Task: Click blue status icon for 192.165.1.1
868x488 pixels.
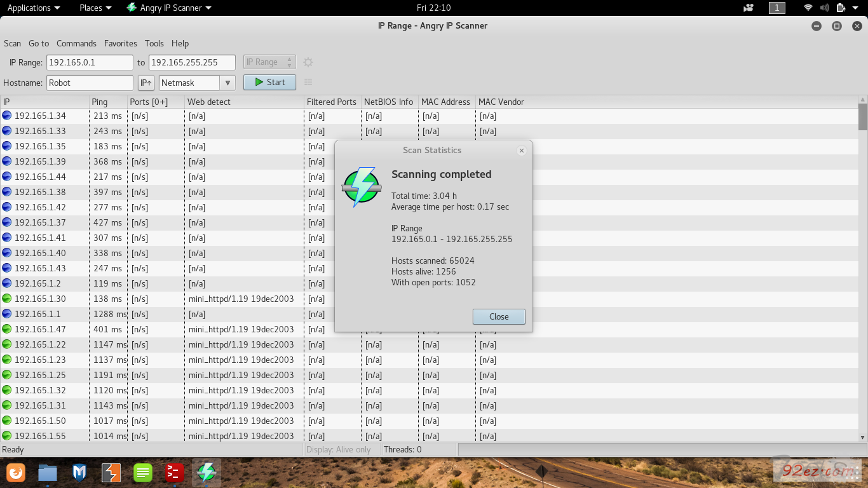Action: tap(7, 314)
